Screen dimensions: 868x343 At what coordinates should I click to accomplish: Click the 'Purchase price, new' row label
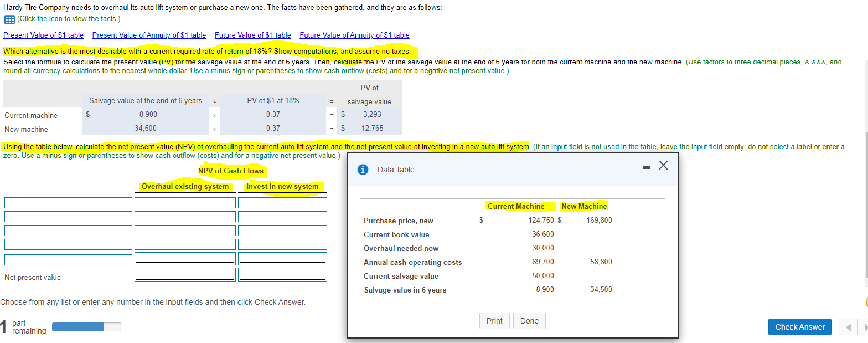[399, 221]
